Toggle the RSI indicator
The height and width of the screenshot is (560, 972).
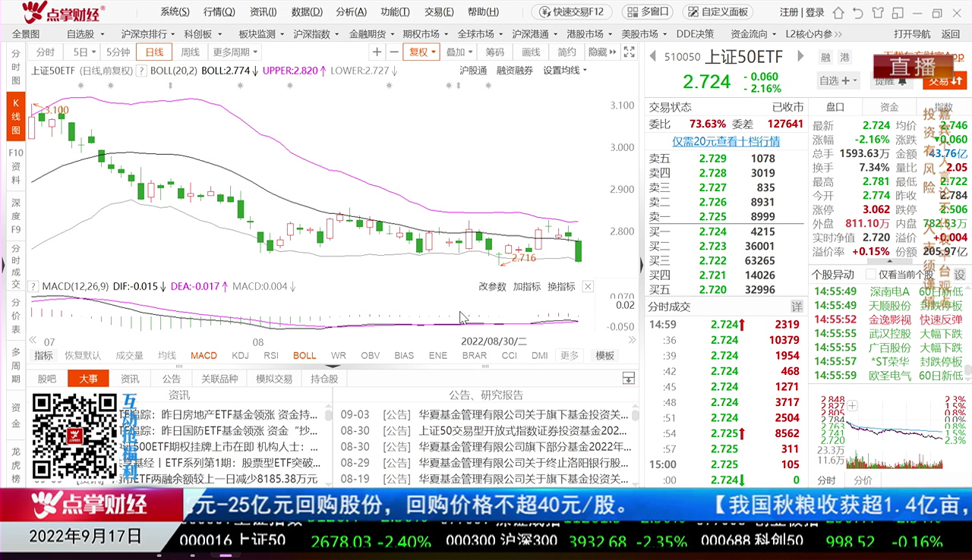tap(271, 355)
